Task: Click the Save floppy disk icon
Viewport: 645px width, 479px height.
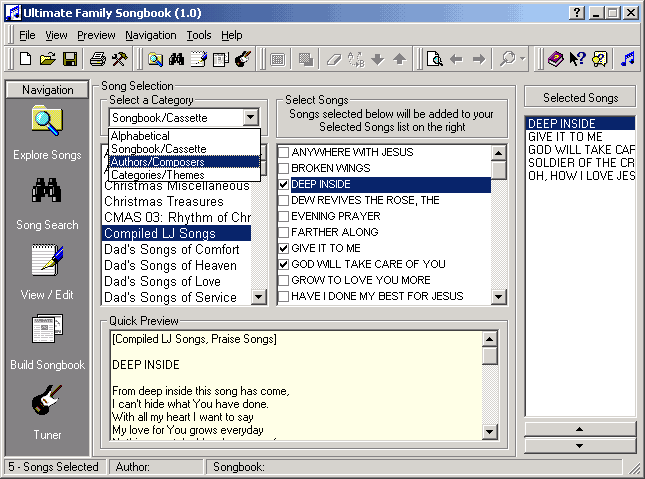Action: pyautogui.click(x=70, y=59)
